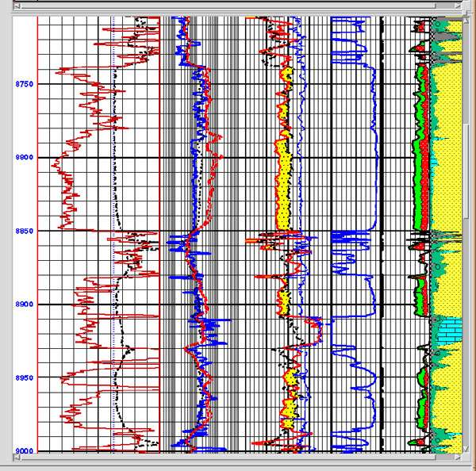Click the cyan limestone brick-pattern block

pyautogui.click(x=447, y=330)
